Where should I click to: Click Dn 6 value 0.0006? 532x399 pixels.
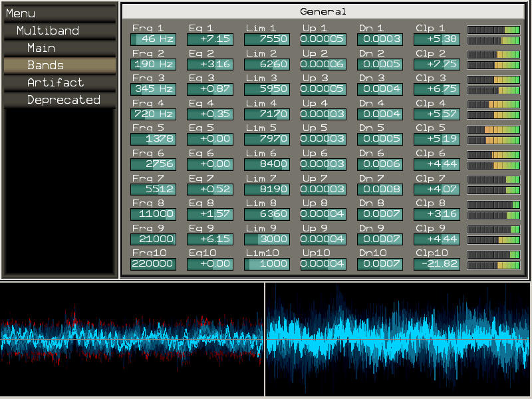pos(380,164)
